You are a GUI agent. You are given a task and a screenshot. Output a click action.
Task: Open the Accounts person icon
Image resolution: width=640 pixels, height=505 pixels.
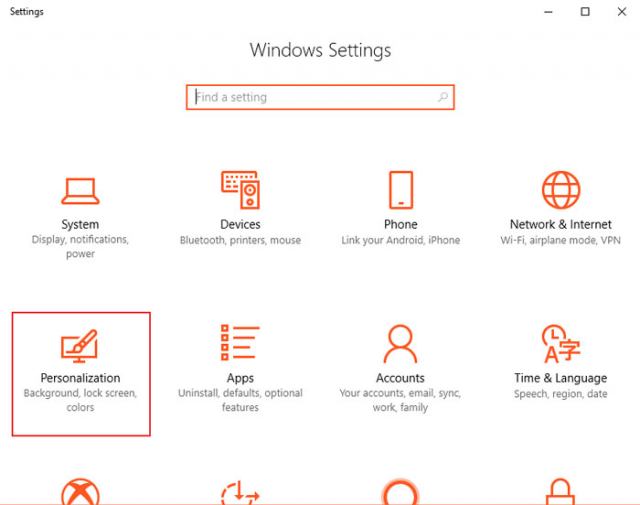click(400, 344)
